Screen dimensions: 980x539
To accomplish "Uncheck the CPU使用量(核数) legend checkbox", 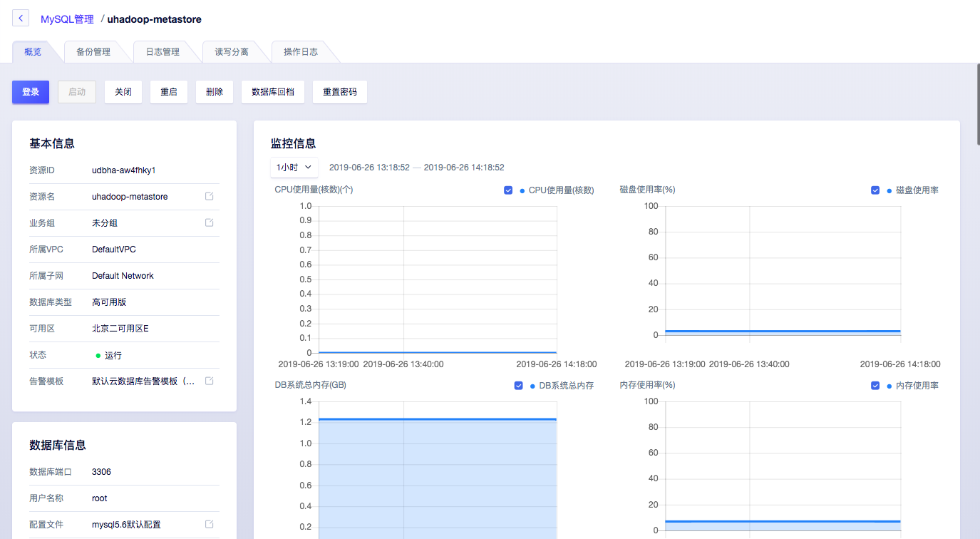I will [508, 190].
